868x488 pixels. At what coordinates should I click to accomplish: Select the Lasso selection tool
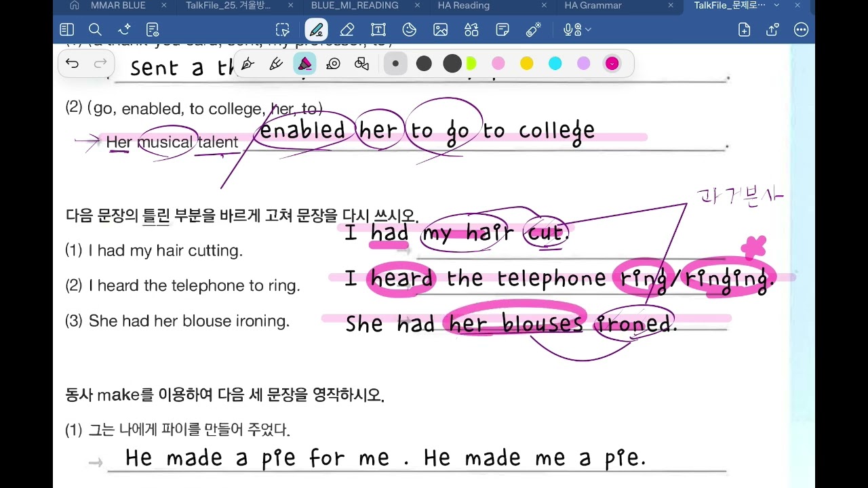[x=283, y=30]
